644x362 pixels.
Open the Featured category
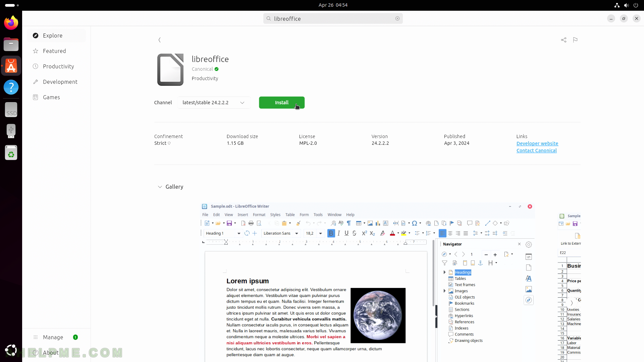(56, 51)
